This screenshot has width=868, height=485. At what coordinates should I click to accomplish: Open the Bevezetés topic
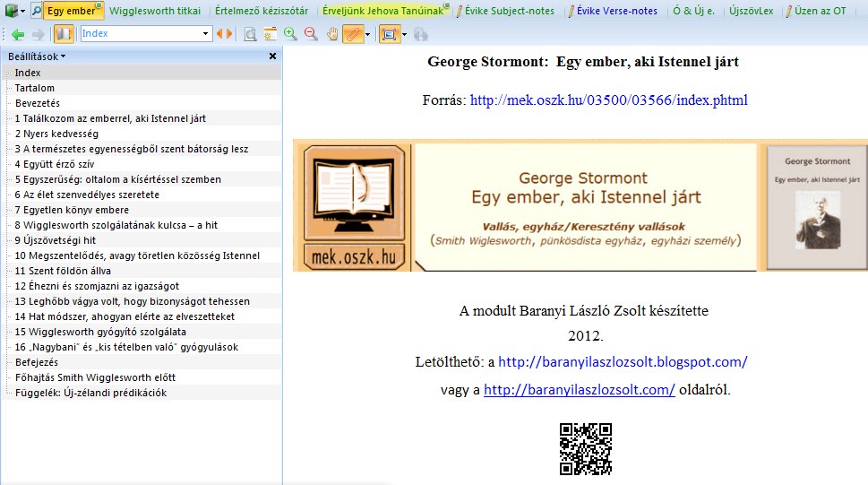pyautogui.click(x=38, y=103)
